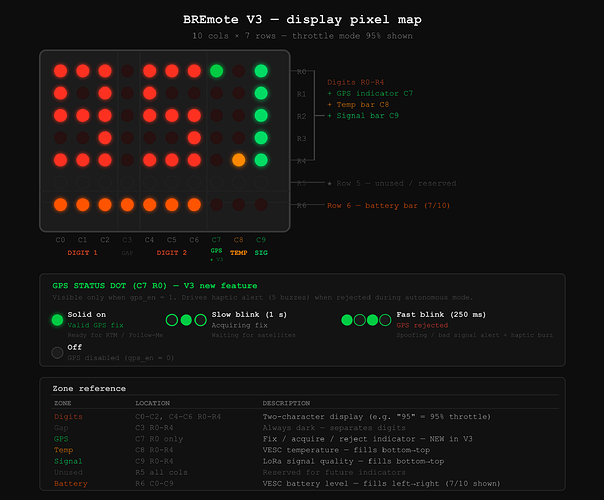Click the Off grey status dot
The width and height of the screenshot is (604, 500).
point(57,352)
